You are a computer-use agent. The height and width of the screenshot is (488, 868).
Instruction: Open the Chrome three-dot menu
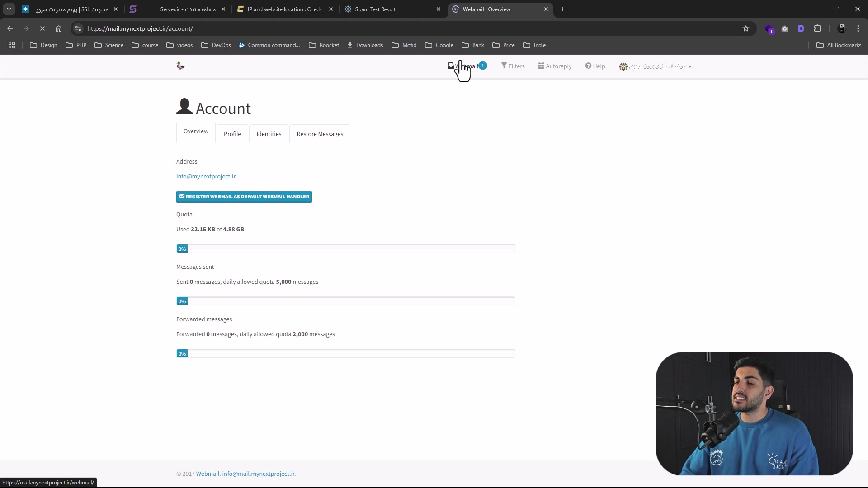[858, 28]
